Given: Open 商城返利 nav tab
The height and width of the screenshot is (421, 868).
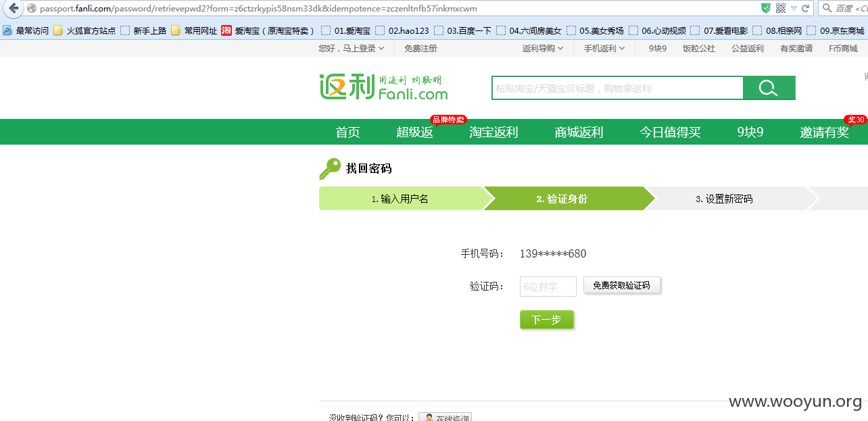Looking at the screenshot, I should (x=579, y=132).
